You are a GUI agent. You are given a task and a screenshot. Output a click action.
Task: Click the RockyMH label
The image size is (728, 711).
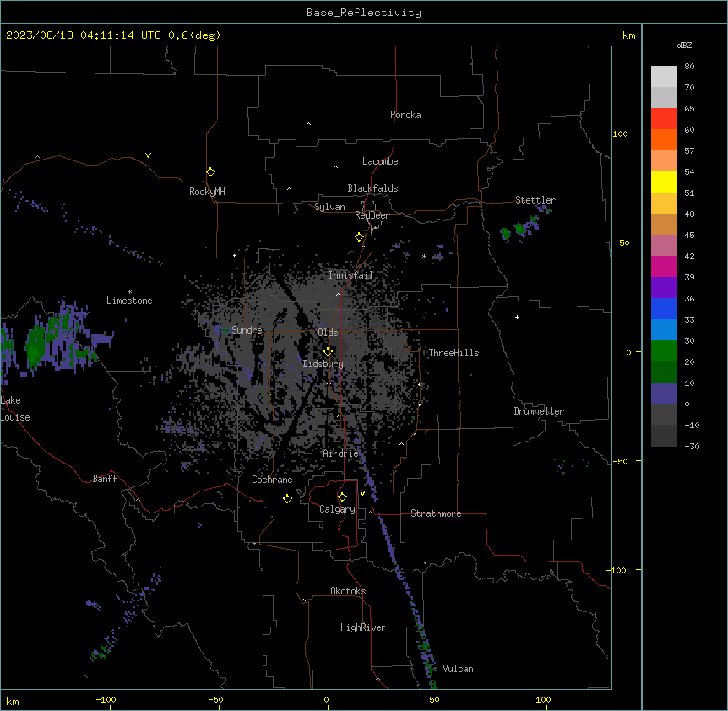pyautogui.click(x=207, y=192)
